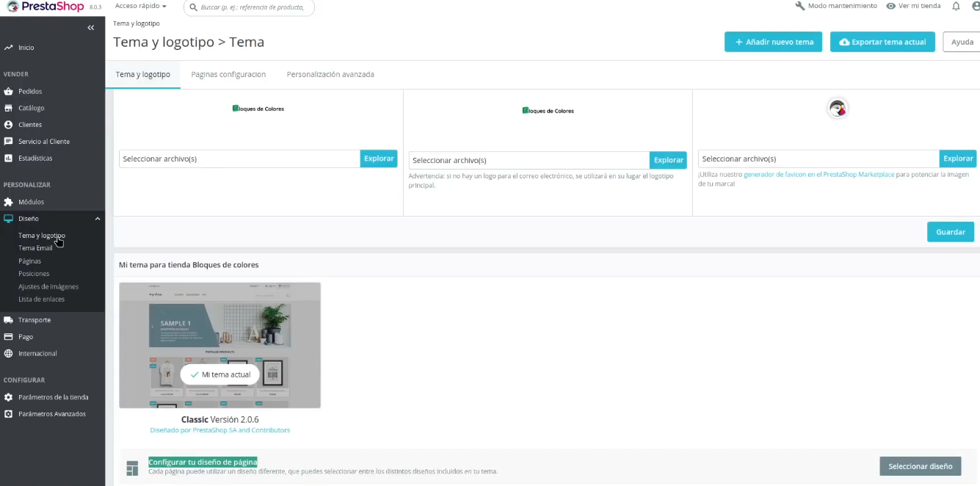Open Posiciones submenu item
The image size is (980, 486).
coord(34,274)
